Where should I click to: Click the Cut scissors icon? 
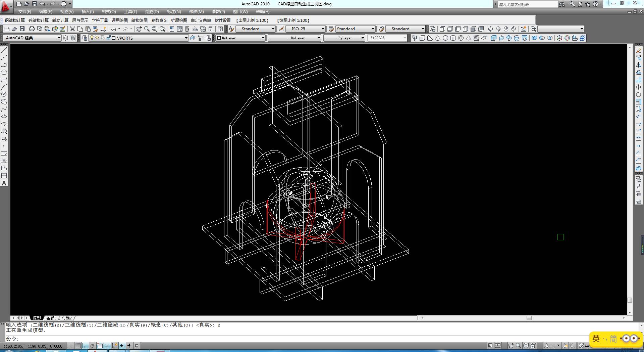click(72, 29)
